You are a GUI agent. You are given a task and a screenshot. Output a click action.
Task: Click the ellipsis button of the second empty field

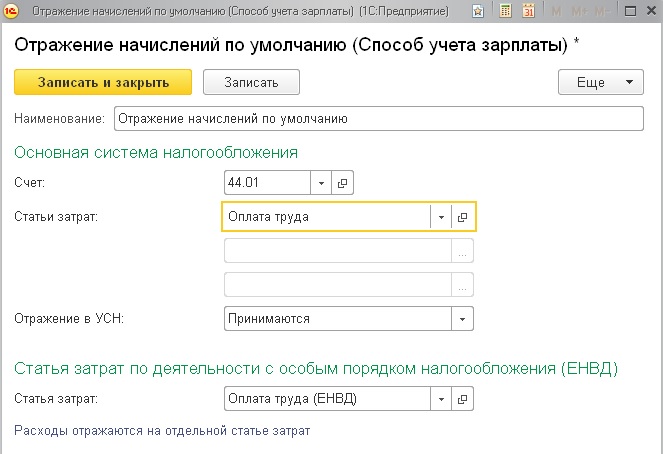point(463,284)
